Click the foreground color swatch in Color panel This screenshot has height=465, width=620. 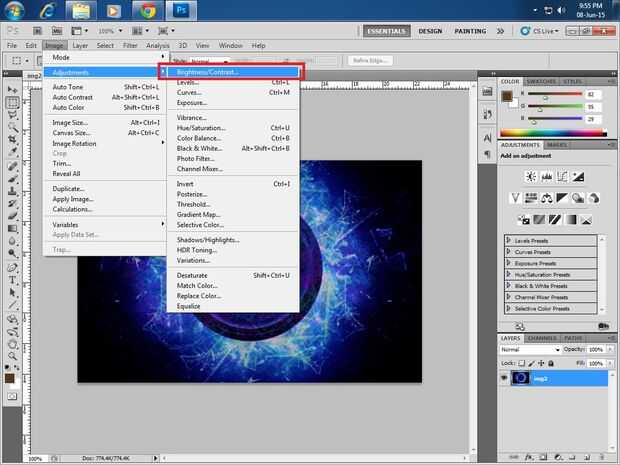[506, 97]
